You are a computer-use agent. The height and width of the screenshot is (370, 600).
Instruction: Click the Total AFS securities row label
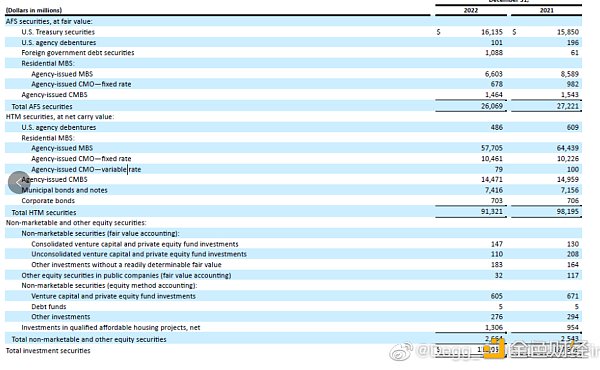(x=42, y=106)
